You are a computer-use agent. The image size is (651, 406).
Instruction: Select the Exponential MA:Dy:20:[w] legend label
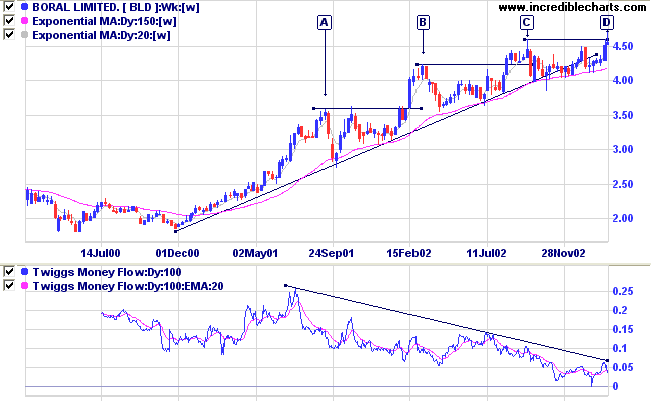pos(101,35)
